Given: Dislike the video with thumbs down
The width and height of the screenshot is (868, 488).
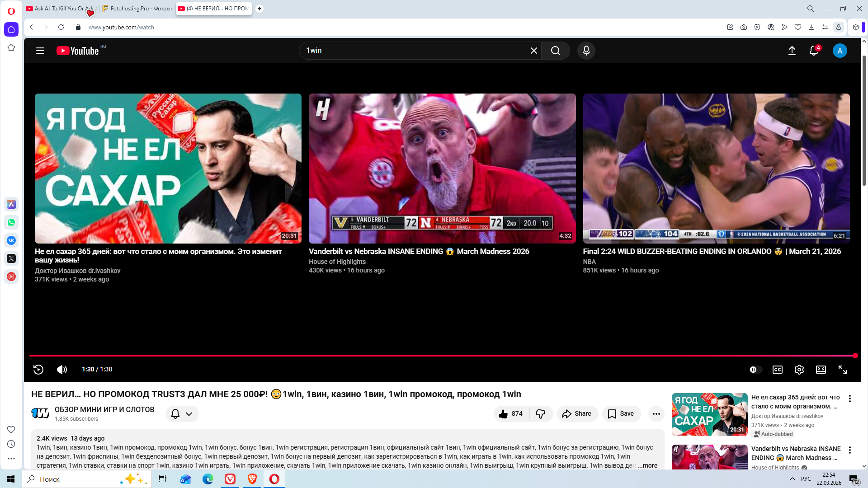Looking at the screenshot, I should point(540,414).
